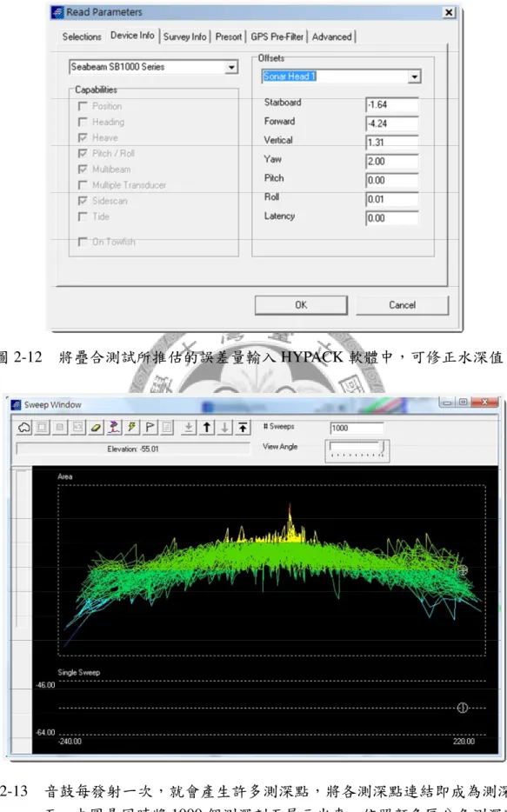Screen dimensions: 507x812
Task: Click the Forward offset field
Action: click(x=391, y=123)
